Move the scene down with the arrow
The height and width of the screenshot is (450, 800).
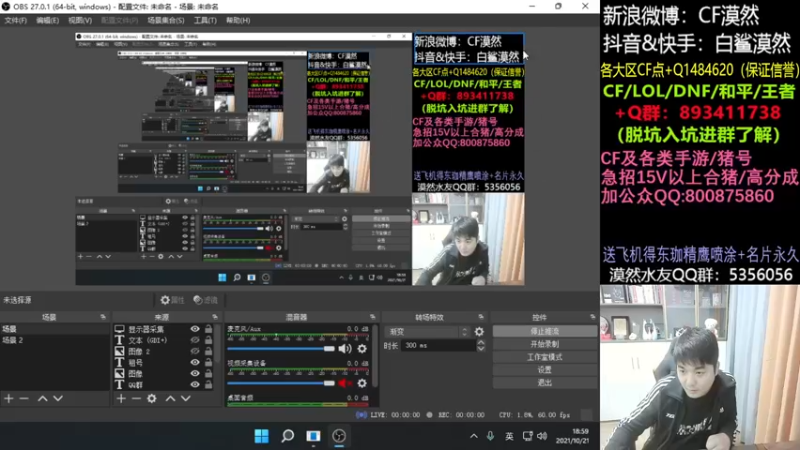point(58,398)
